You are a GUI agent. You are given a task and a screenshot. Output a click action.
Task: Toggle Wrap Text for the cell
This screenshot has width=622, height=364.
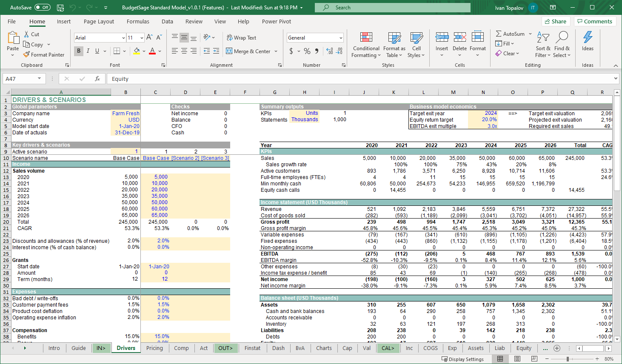point(241,37)
